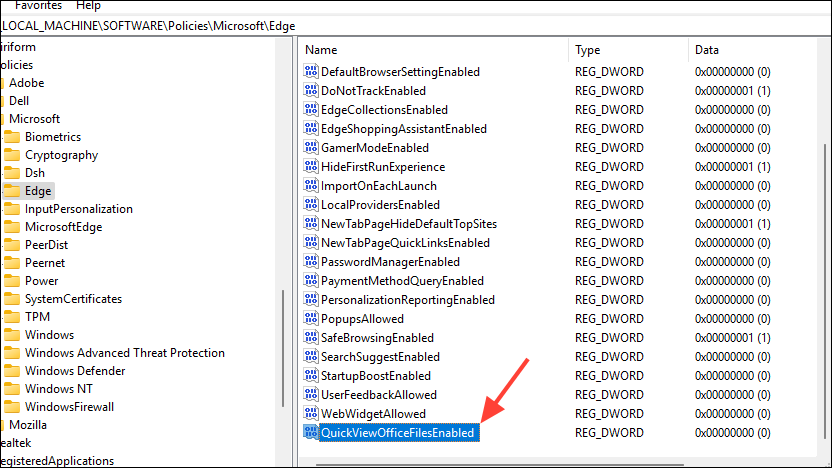Open the Favorites menu
This screenshot has width=832, height=468.
click(x=38, y=5)
